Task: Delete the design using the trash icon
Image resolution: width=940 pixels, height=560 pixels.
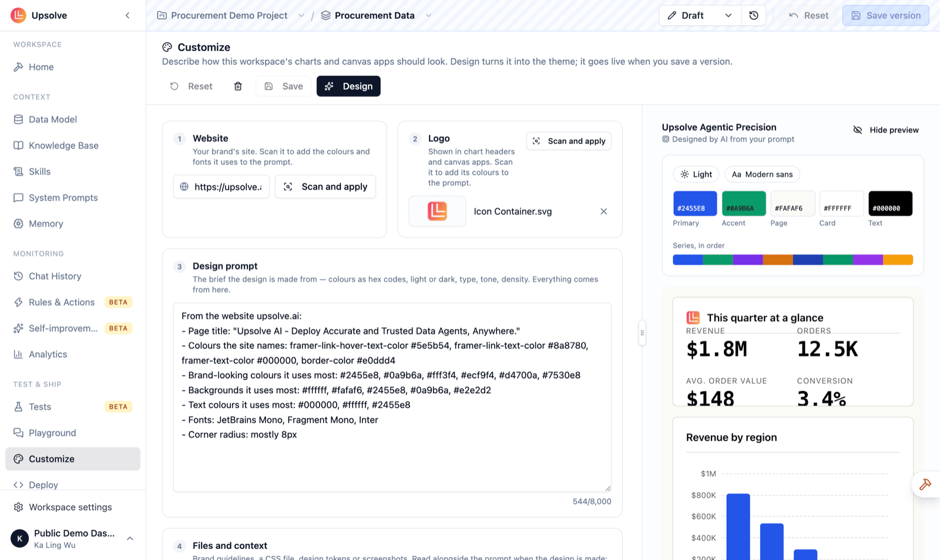Action: [x=238, y=86]
